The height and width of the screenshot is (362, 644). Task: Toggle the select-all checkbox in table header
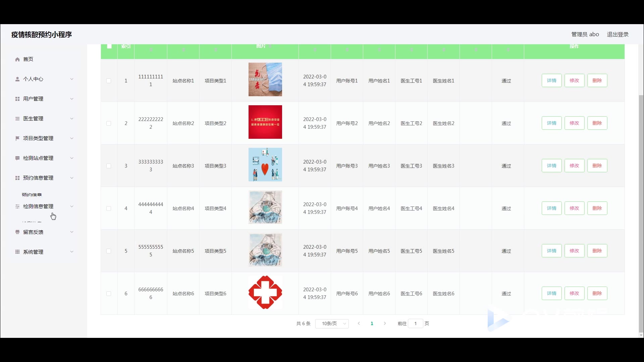pyautogui.click(x=109, y=46)
